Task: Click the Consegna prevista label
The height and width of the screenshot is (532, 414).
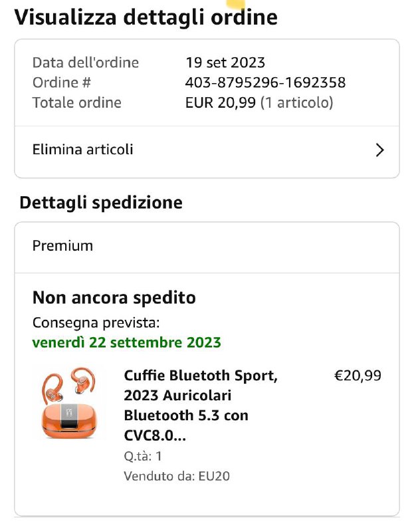Action: [96, 323]
